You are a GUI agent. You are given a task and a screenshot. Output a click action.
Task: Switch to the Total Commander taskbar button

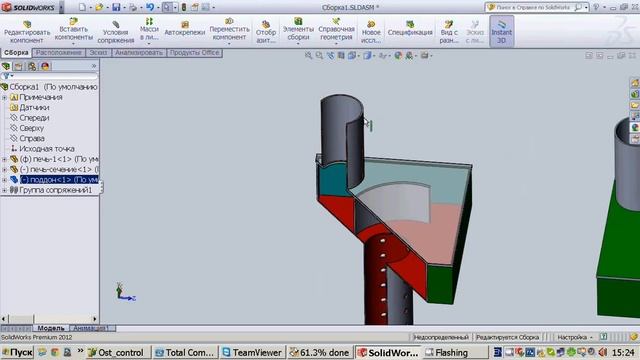click(185, 352)
